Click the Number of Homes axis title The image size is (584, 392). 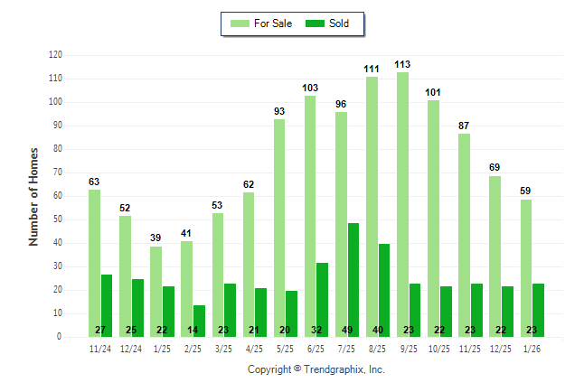(33, 196)
